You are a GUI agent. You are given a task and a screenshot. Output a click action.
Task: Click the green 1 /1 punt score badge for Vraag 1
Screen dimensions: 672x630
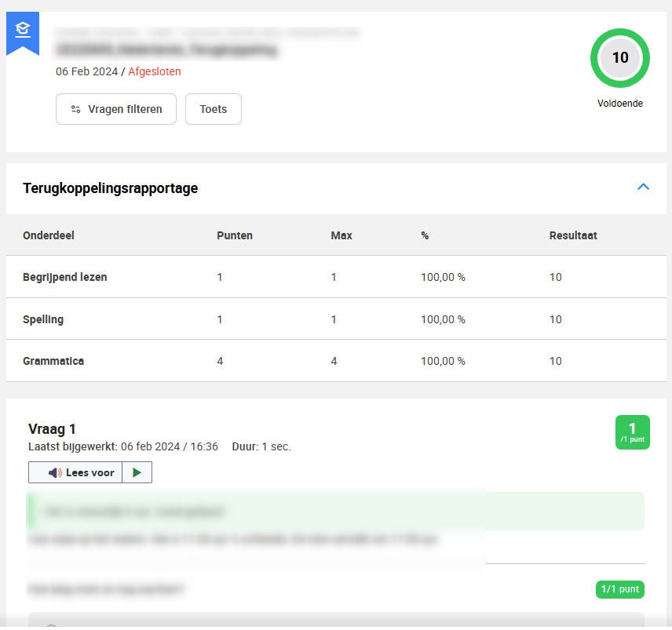pos(632,432)
